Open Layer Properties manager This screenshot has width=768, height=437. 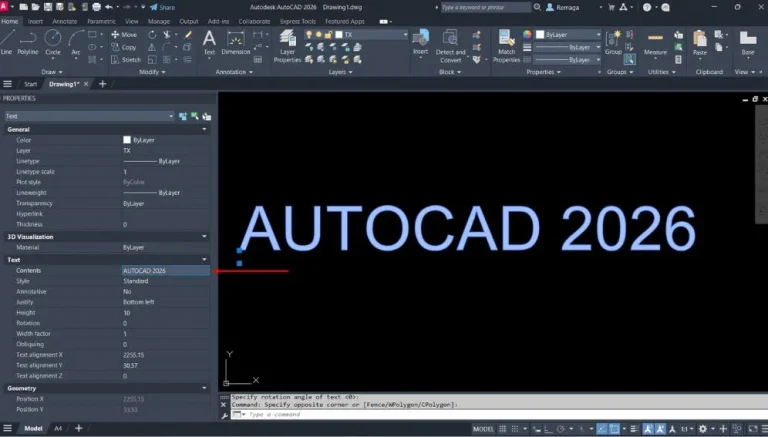287,47
